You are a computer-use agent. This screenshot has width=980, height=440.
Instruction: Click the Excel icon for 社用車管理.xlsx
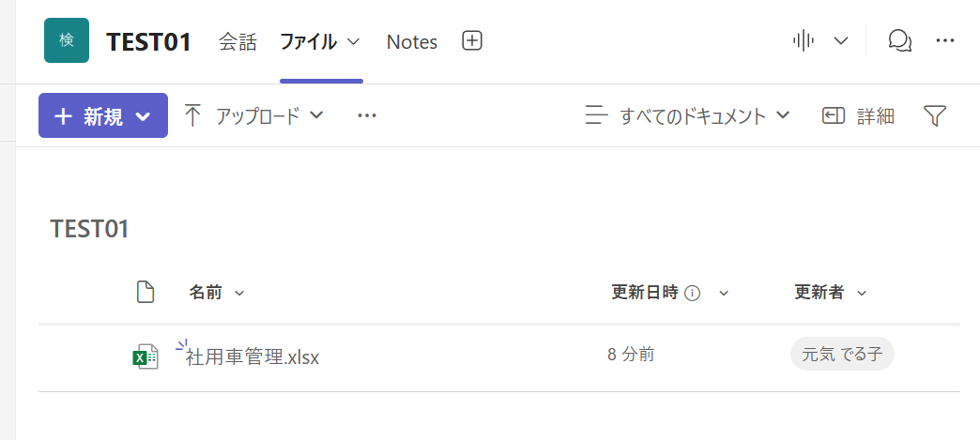(x=145, y=357)
